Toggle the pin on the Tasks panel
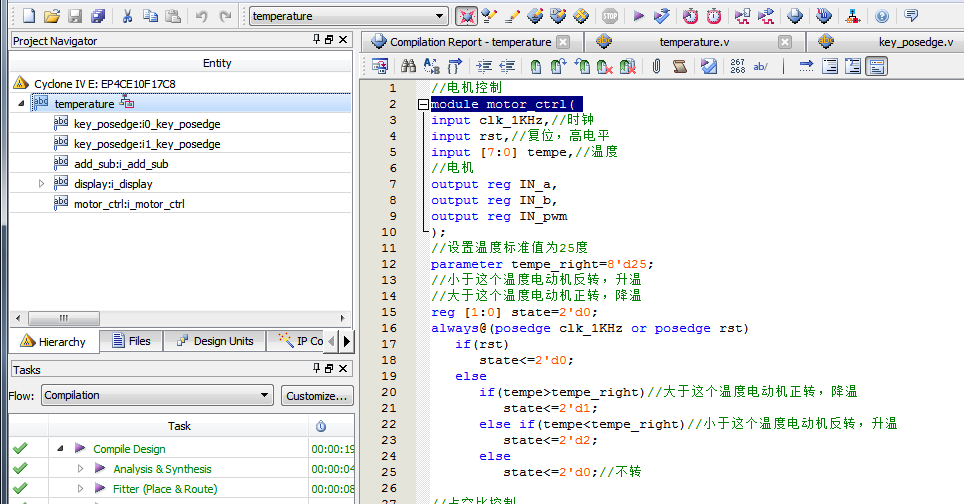964x504 pixels. point(316,370)
